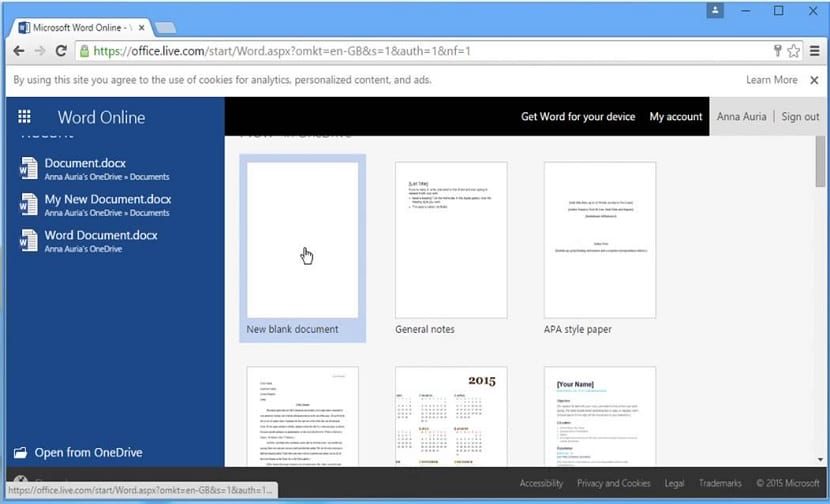The image size is (830, 504).
Task: Close the Microsoft Word Online tab
Action: coord(141,28)
